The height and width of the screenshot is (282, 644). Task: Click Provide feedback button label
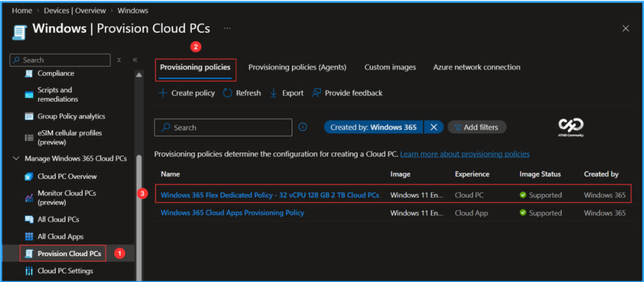(x=353, y=93)
